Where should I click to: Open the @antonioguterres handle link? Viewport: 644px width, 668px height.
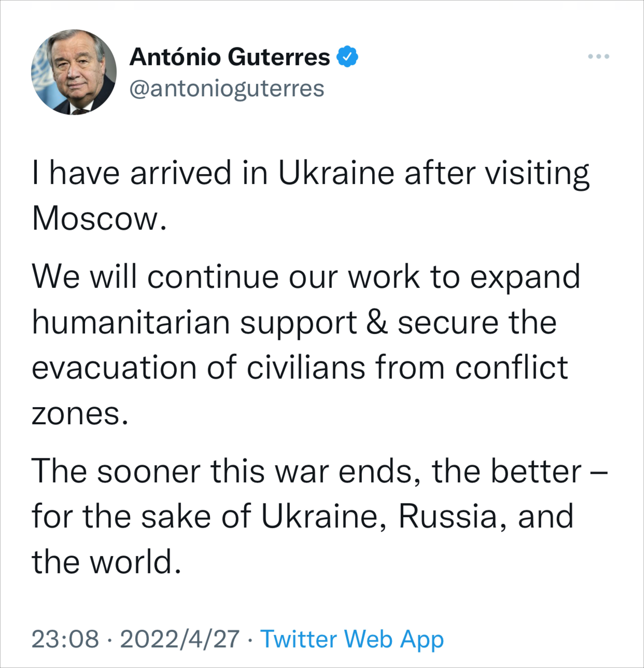coord(227,89)
